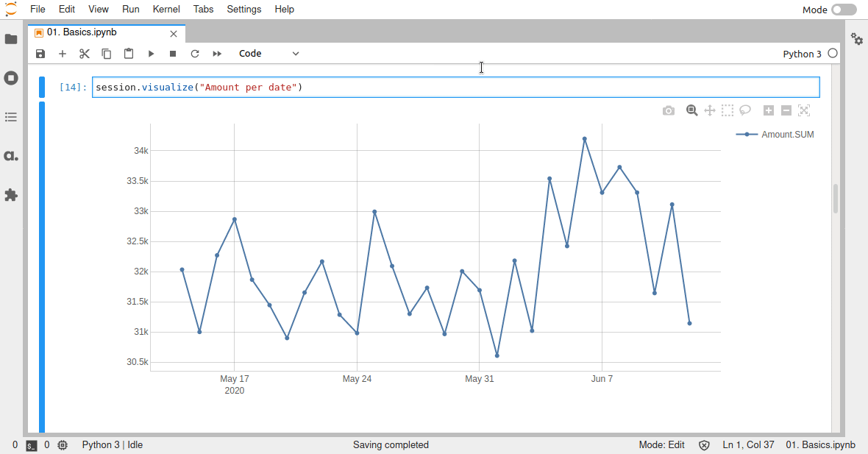Click the highest data point above 34k

[x=585, y=139]
